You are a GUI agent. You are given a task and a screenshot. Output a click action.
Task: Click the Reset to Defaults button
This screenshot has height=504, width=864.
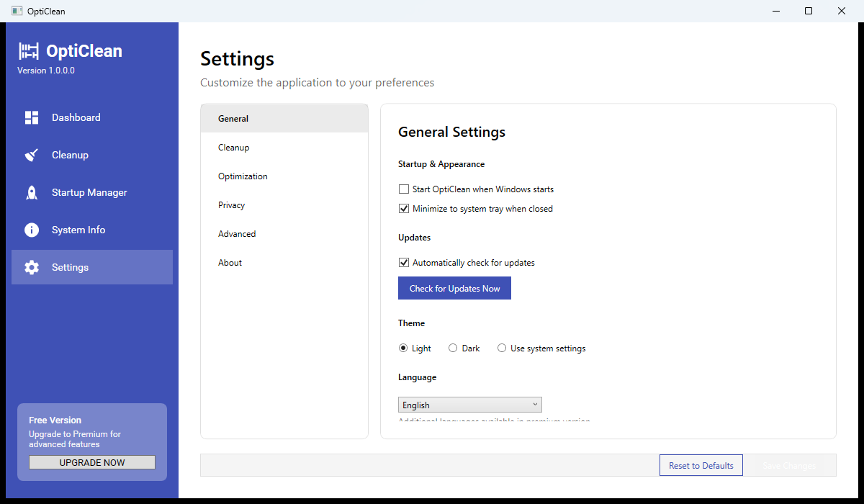(701, 465)
